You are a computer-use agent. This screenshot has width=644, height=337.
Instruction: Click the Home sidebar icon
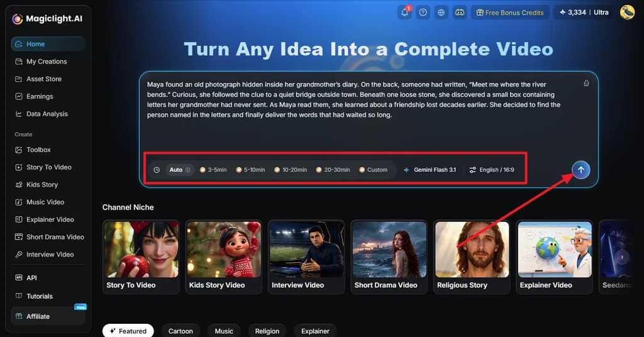click(18, 44)
